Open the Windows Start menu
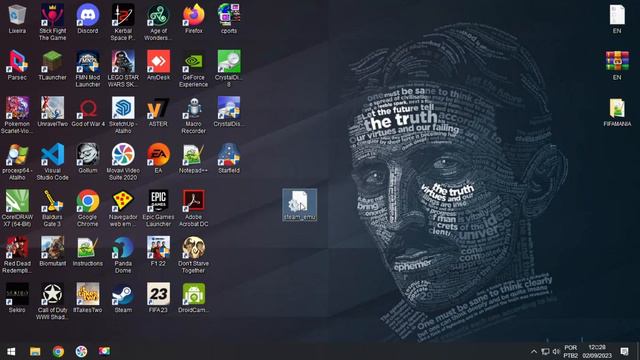 [x=11, y=351]
